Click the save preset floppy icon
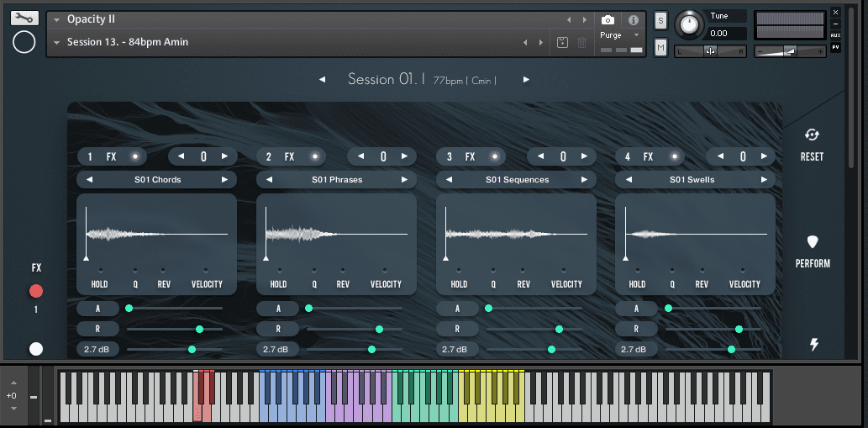Screen dimensions: 868x428 pyautogui.click(x=562, y=42)
